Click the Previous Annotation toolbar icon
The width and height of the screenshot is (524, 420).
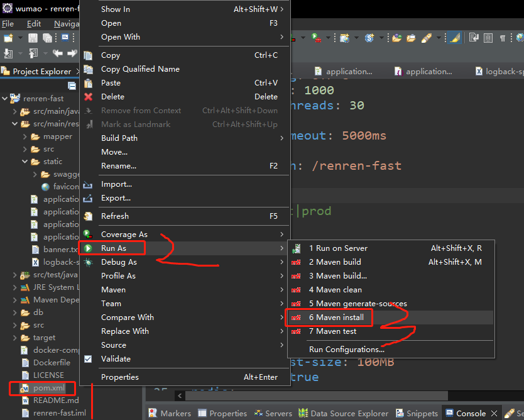33,53
